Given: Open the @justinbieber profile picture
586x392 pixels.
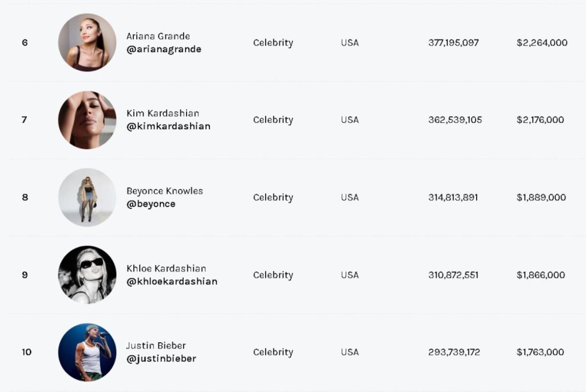Looking at the screenshot, I should click(x=87, y=352).
